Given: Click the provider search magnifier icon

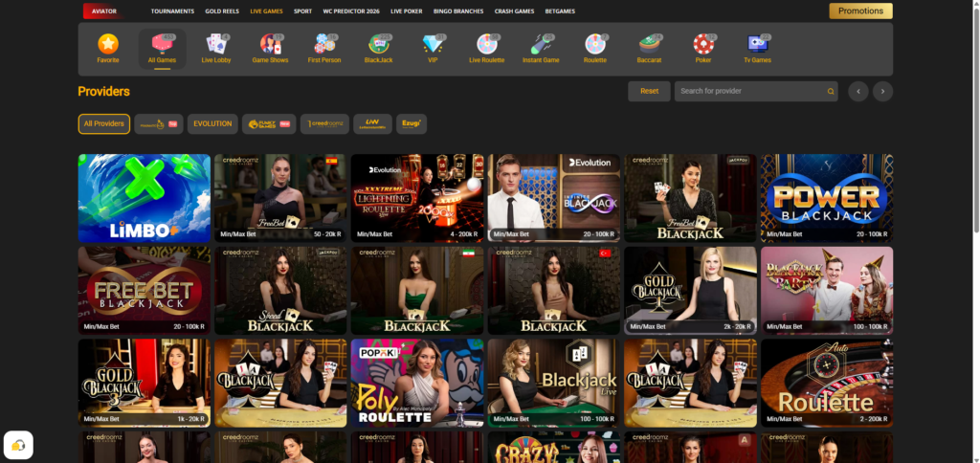Looking at the screenshot, I should point(831,91).
